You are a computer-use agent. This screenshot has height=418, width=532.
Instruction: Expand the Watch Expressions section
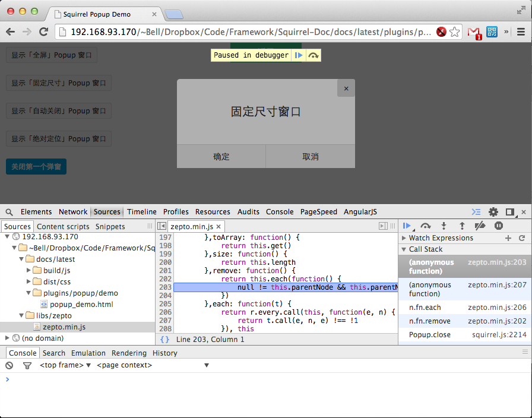(404, 238)
